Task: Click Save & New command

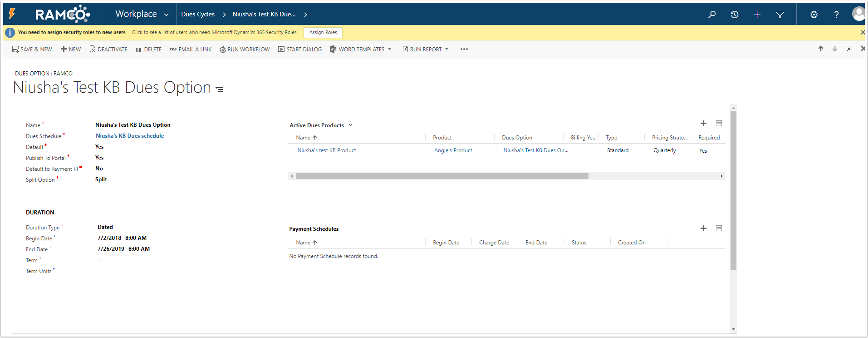Action: coord(32,49)
